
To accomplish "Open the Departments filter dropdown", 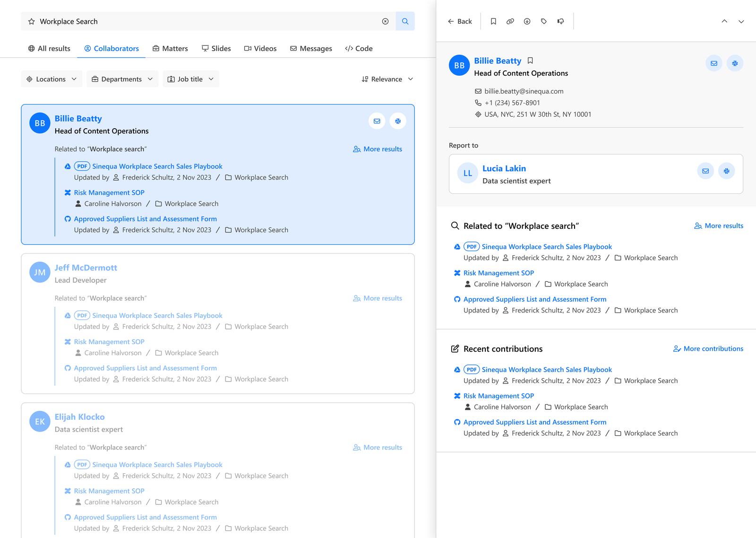I will [122, 79].
